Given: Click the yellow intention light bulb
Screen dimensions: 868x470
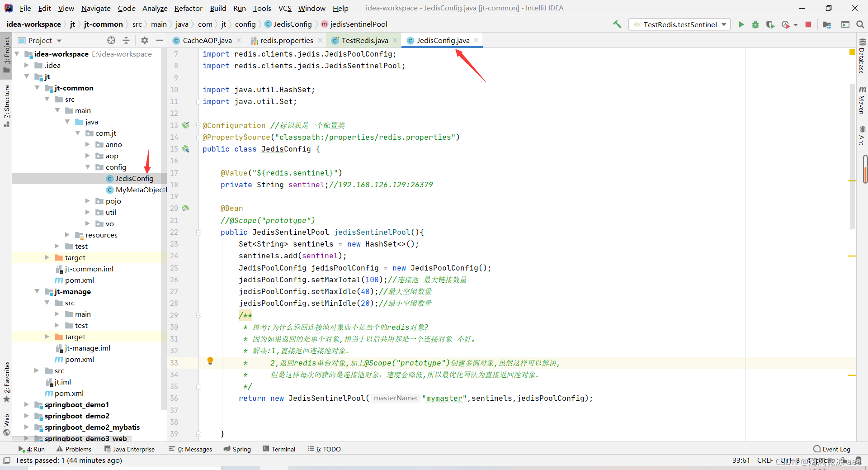Looking at the screenshot, I should click(x=210, y=361).
